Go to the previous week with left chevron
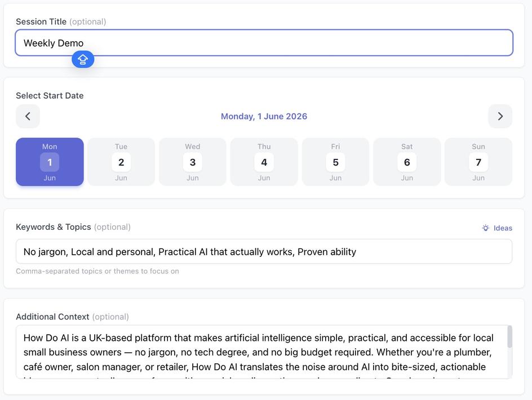Image resolution: width=532 pixels, height=400 pixels. 28,117
